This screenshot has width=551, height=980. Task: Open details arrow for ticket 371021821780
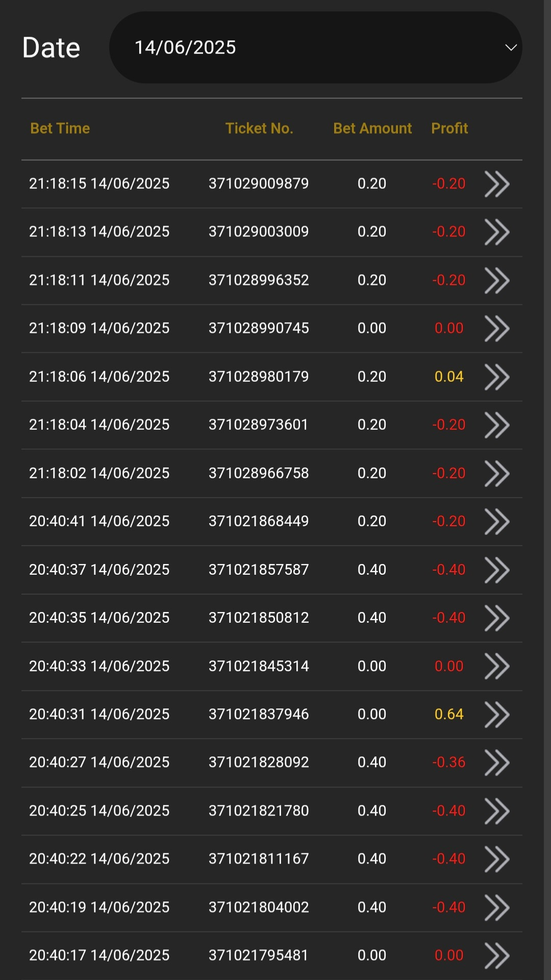tap(497, 811)
